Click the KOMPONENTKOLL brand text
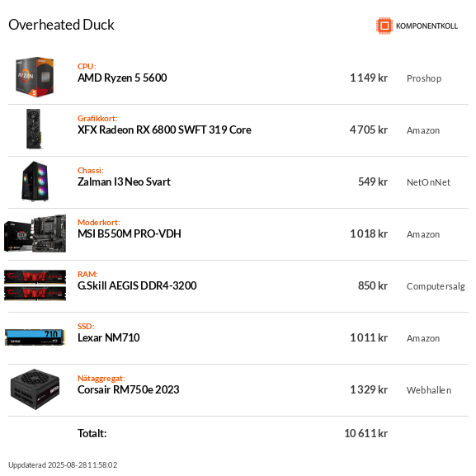The height and width of the screenshot is (476, 476). pyautogui.click(x=427, y=26)
